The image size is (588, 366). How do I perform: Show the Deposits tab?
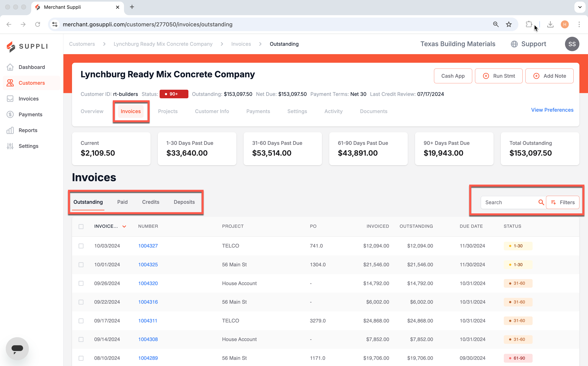184,202
